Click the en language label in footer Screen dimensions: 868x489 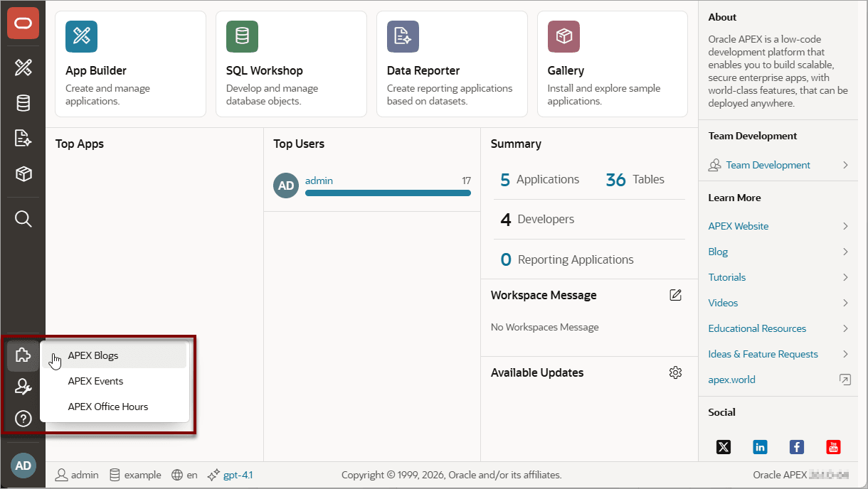point(192,475)
